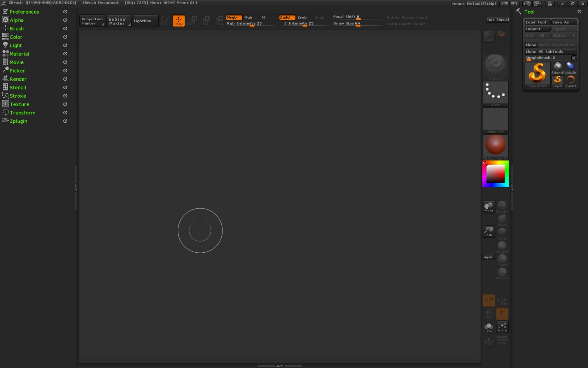Screen dimensions: 588x368
Task: Select the Move brush in right shelf column
Action: tap(502, 220)
